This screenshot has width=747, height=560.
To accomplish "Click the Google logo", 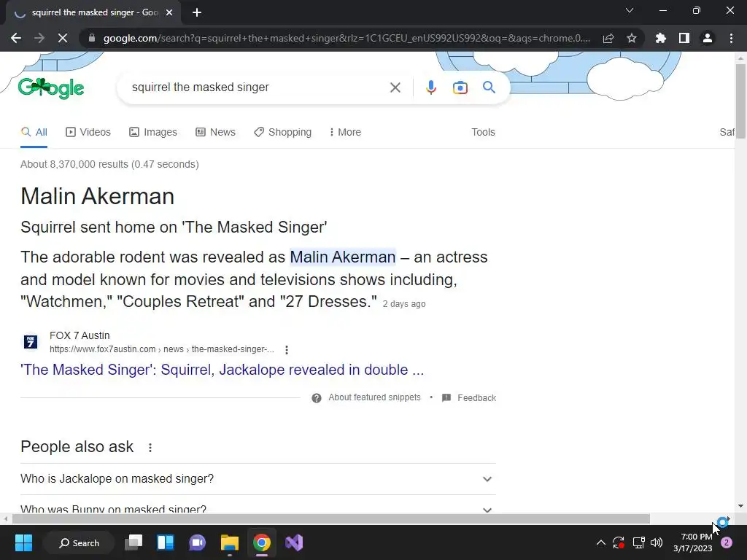I will tap(51, 88).
